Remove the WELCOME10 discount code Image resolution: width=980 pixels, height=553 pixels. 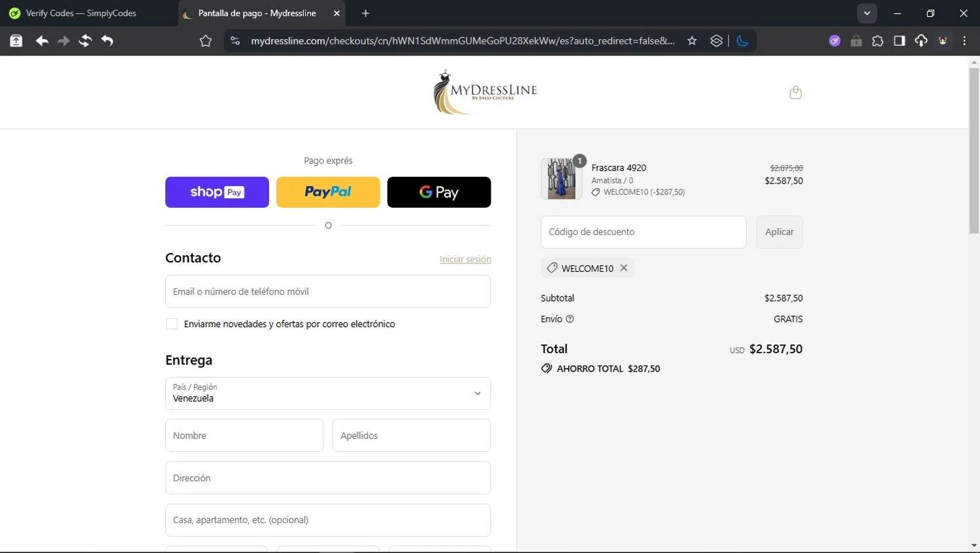click(624, 268)
